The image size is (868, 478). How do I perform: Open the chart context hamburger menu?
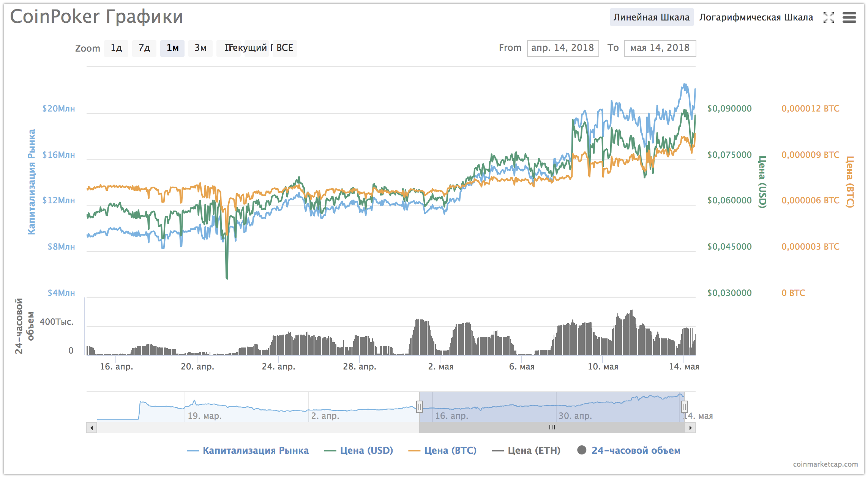(x=849, y=17)
